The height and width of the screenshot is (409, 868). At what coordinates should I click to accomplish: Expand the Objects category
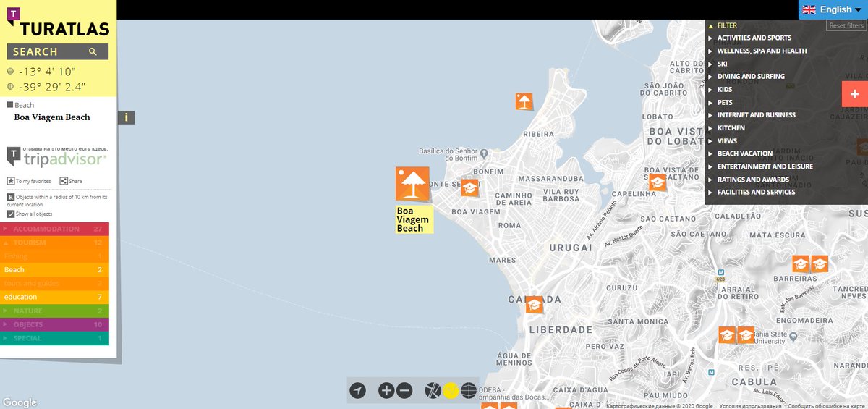tap(54, 324)
